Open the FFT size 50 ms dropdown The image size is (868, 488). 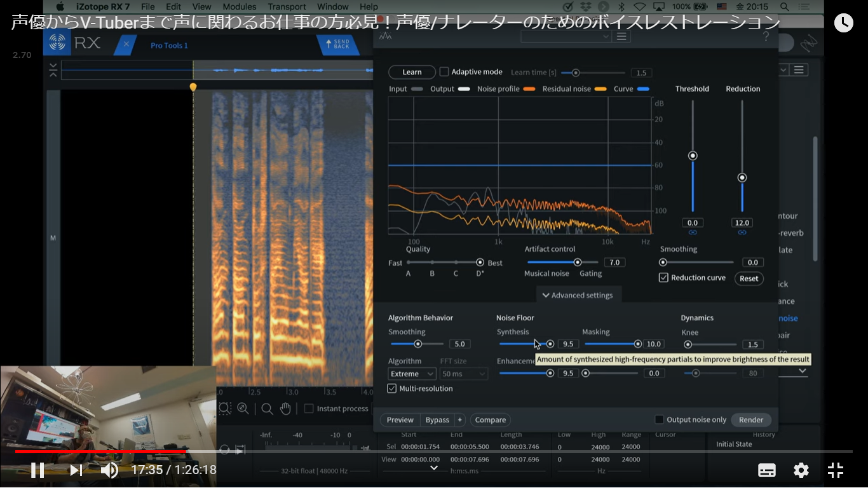pyautogui.click(x=464, y=374)
